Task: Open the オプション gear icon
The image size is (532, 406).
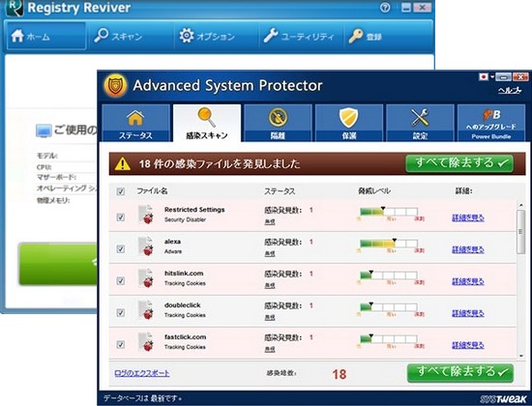Action: (x=187, y=35)
